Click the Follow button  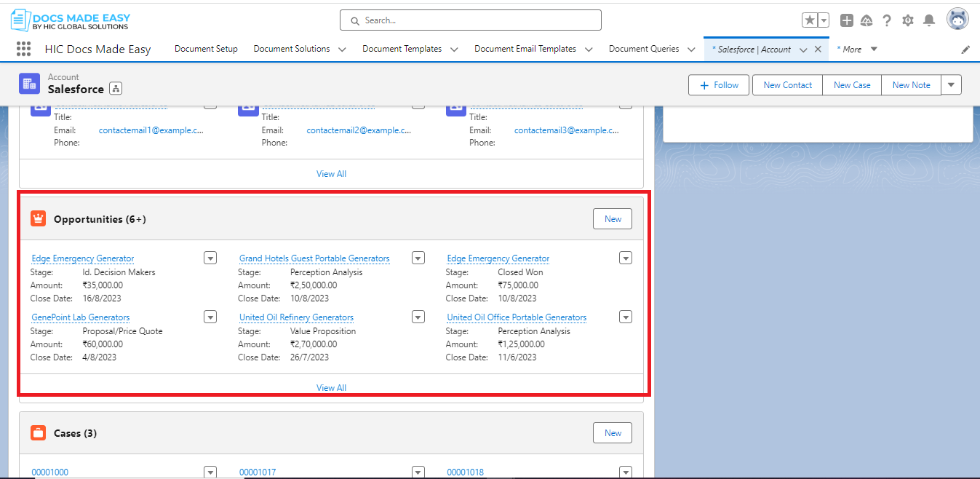[720, 85]
